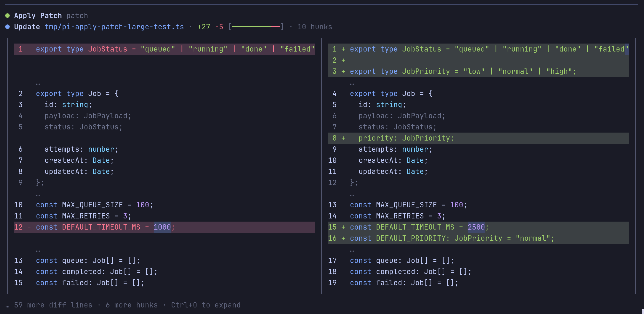This screenshot has width=644, height=314.
Task: Click the green Apply Patch status dot
Action: tap(8, 16)
